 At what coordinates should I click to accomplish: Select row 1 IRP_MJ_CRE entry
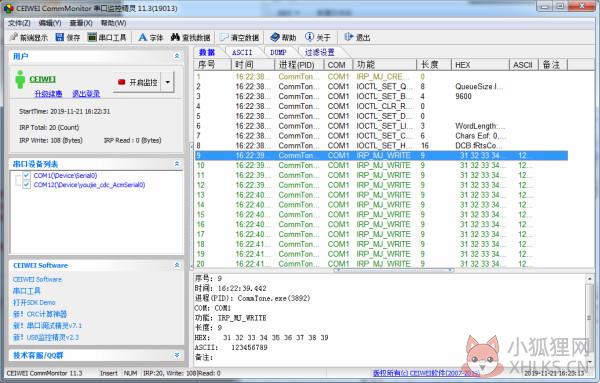point(381,77)
